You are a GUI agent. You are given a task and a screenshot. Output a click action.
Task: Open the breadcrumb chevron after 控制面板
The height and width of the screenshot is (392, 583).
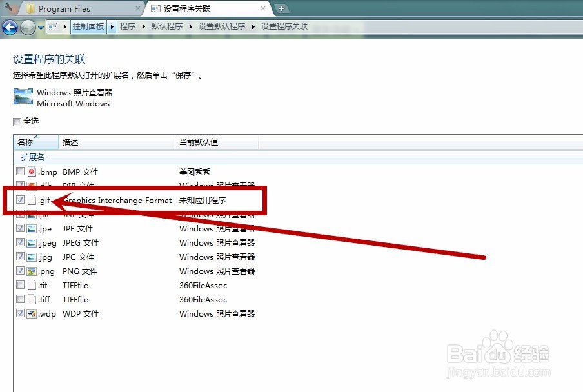pos(111,27)
